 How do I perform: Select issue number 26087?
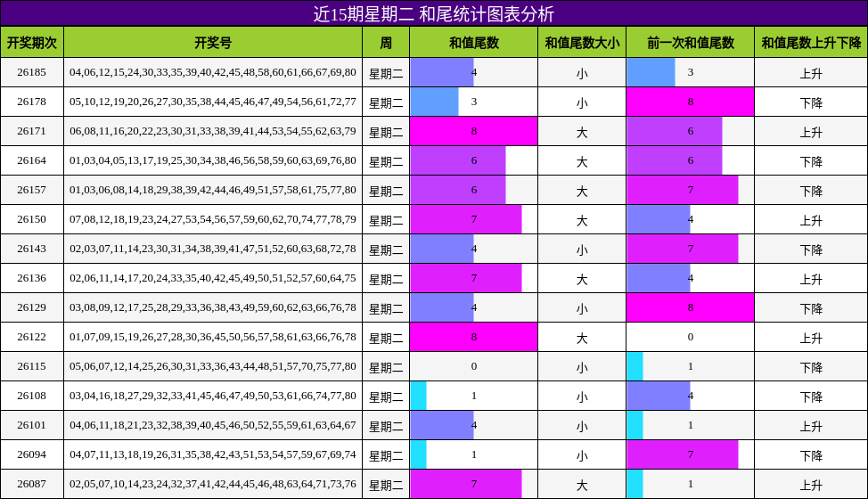pos(31,484)
